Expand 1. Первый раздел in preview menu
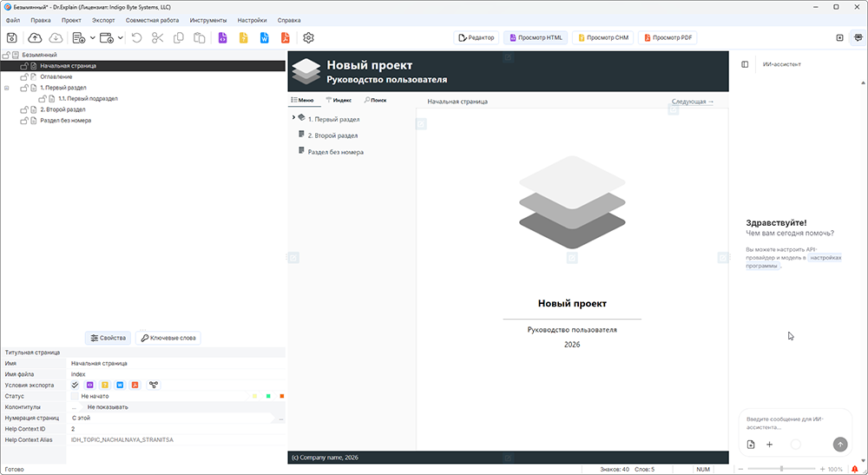The width and height of the screenshot is (868, 475). 293,117
